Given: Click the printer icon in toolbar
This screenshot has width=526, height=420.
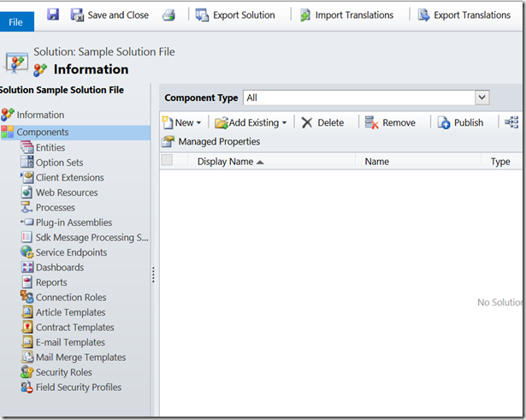Looking at the screenshot, I should [x=169, y=15].
